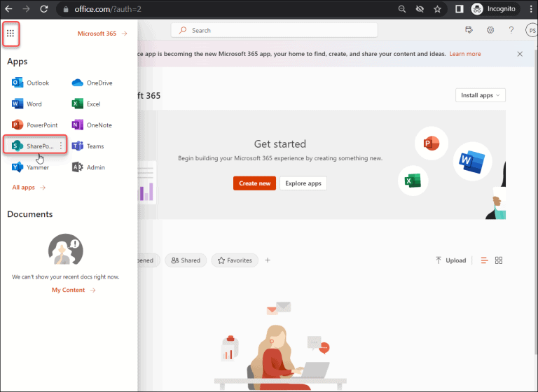Open Chrome's three-dot menu
Viewport: 538px width, 392px height.
pos(531,9)
